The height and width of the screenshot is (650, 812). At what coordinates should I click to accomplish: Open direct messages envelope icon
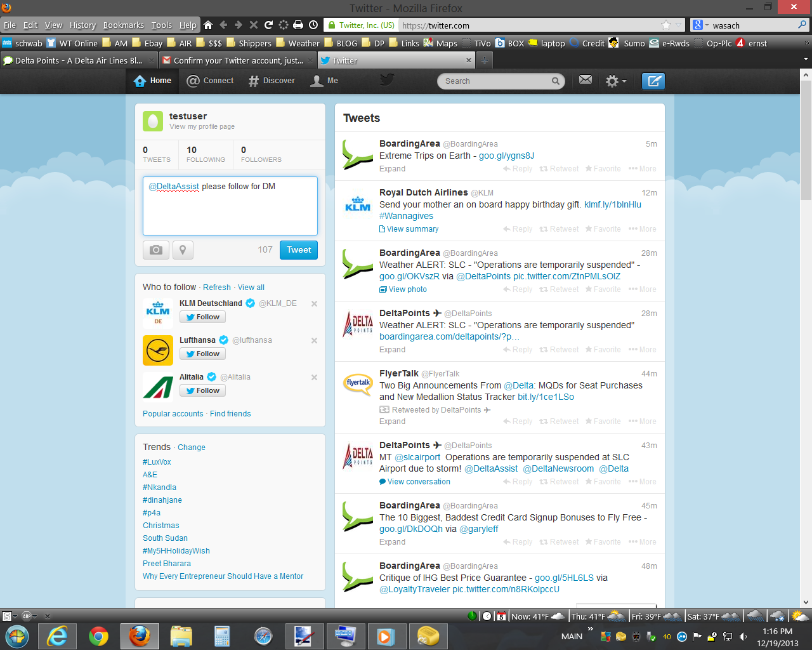[x=586, y=80]
